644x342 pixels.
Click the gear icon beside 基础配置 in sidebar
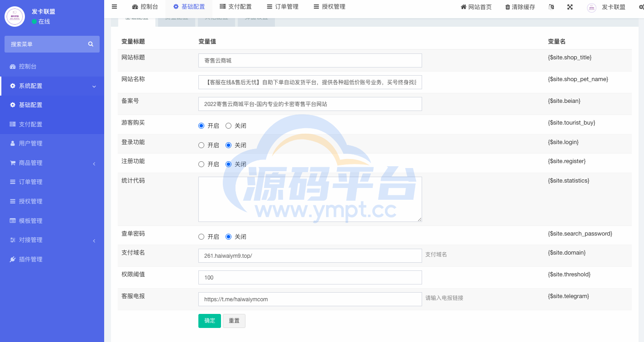tap(13, 105)
